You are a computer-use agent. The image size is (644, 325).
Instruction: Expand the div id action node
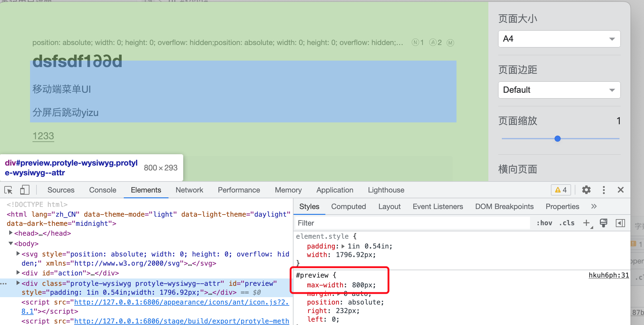point(18,272)
